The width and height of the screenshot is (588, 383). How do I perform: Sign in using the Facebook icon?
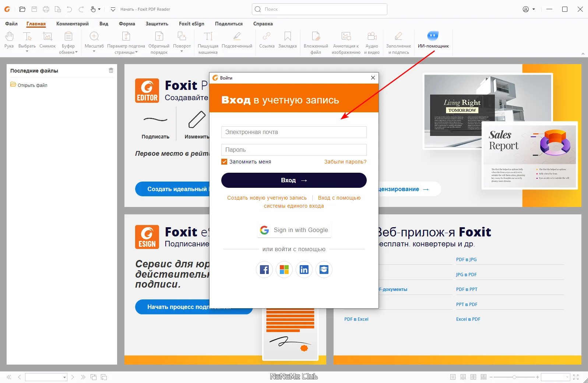264,270
